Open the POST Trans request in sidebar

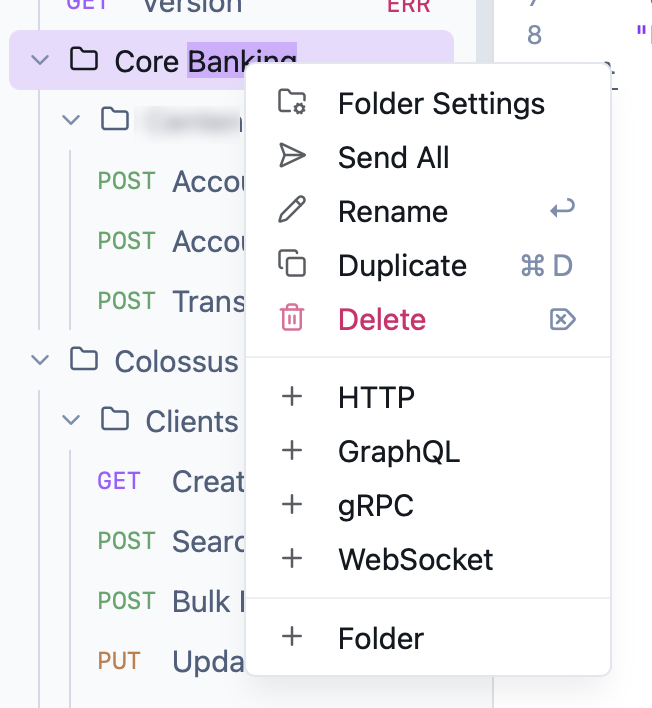[x=172, y=301]
